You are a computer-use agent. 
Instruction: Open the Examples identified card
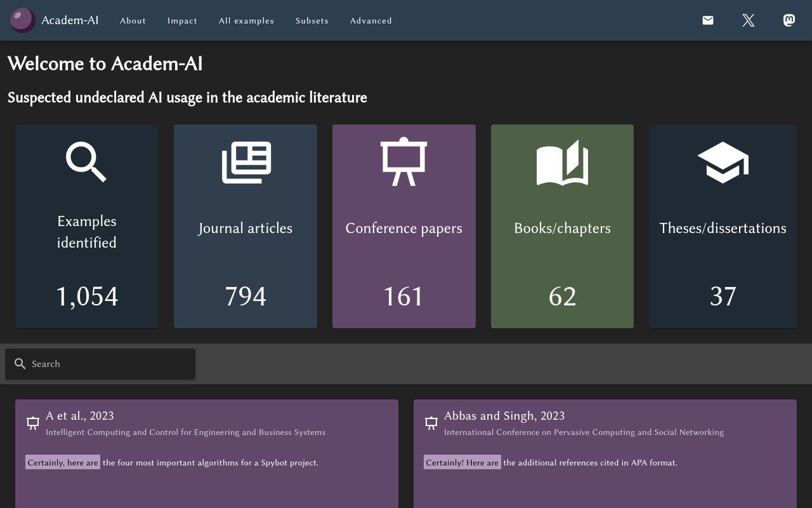pos(87,226)
